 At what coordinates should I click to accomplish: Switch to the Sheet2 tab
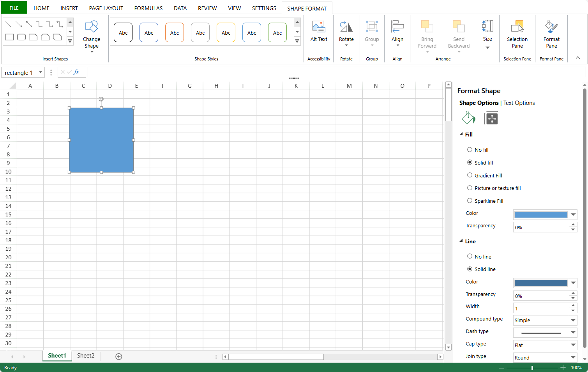[x=86, y=356]
